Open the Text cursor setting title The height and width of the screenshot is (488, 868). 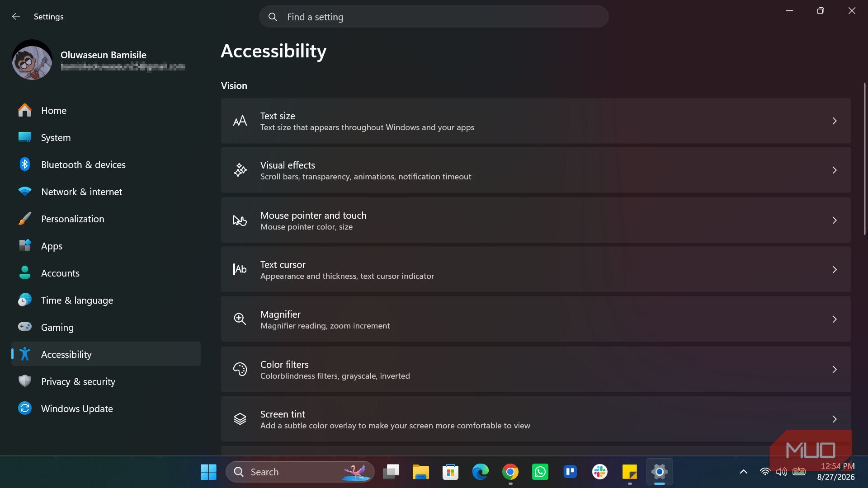[x=283, y=264]
